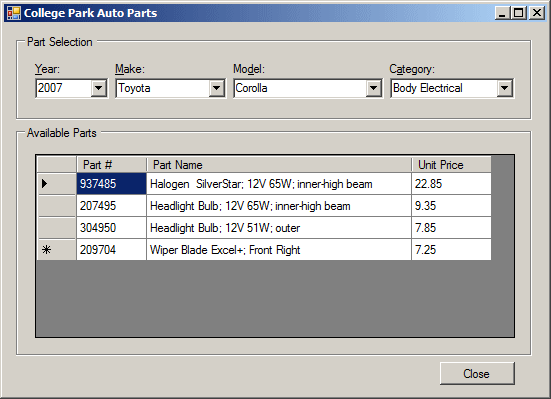Sort by the Part # column header

(x=111, y=165)
